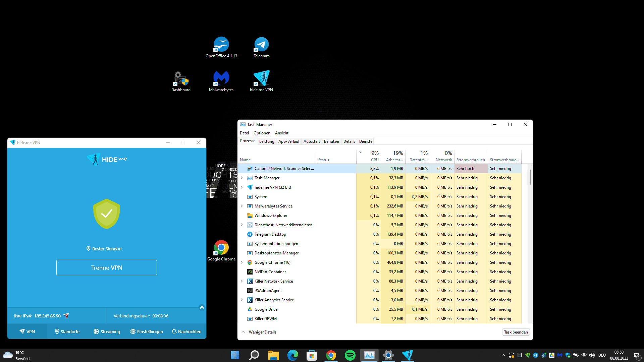Open the Dashboard desktop shortcut
644x362 pixels.
point(181,81)
